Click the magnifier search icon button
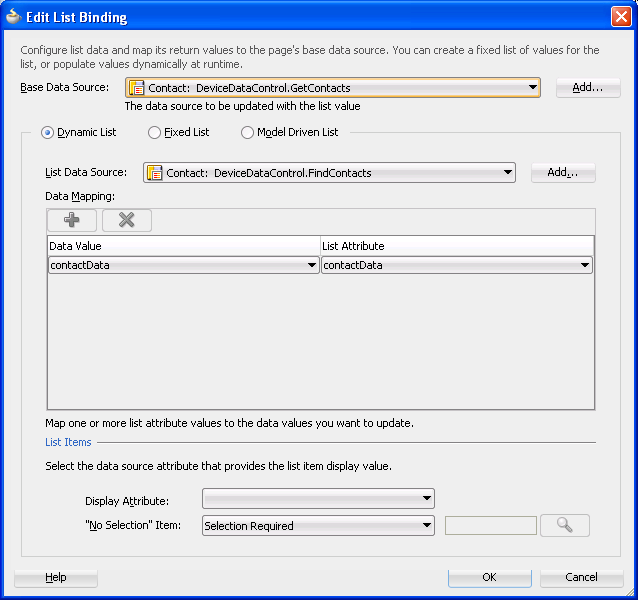The width and height of the screenshot is (638, 600). tap(564, 525)
